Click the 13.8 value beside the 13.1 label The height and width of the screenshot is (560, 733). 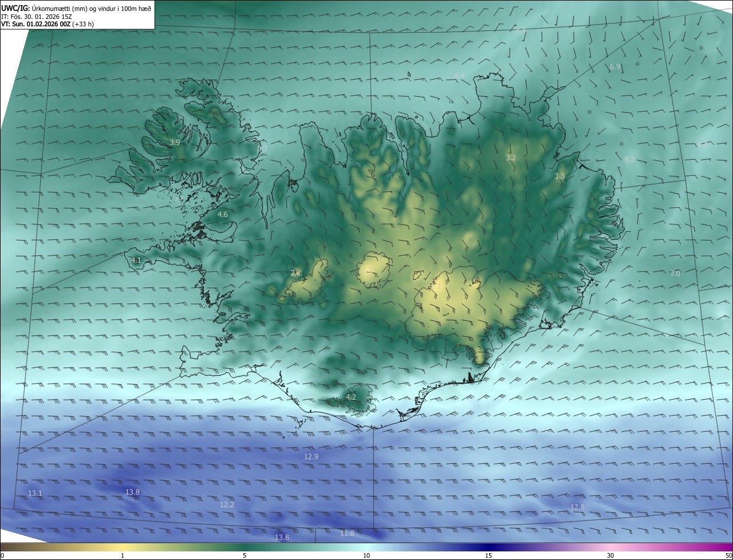[x=132, y=492]
